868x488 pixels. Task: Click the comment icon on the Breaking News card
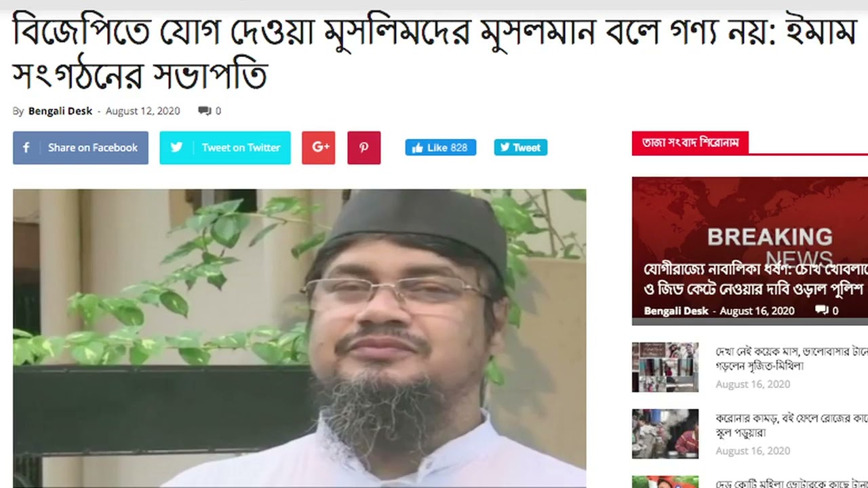[x=821, y=311]
